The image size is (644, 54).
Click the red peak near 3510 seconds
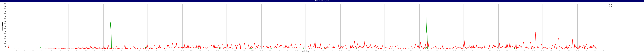coord(315,38)
